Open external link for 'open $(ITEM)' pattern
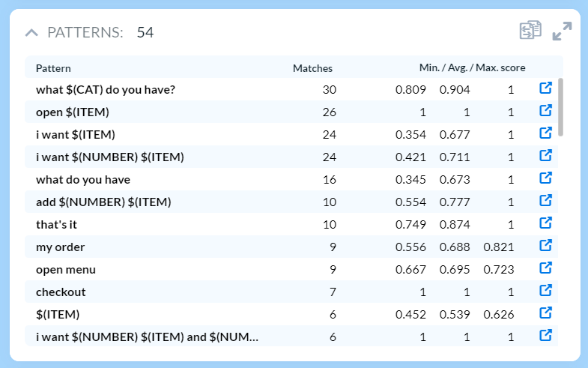Screen dimensions: 588x368 [545, 111]
